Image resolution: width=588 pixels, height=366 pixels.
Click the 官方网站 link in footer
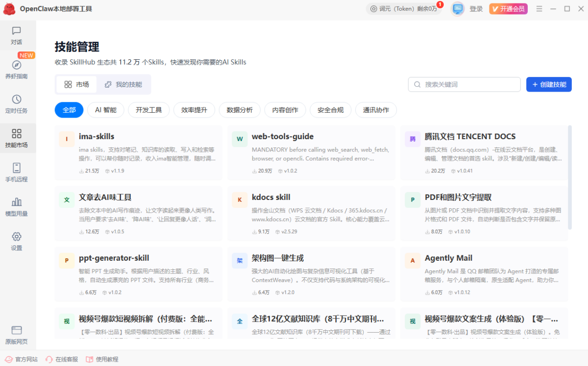[22, 359]
